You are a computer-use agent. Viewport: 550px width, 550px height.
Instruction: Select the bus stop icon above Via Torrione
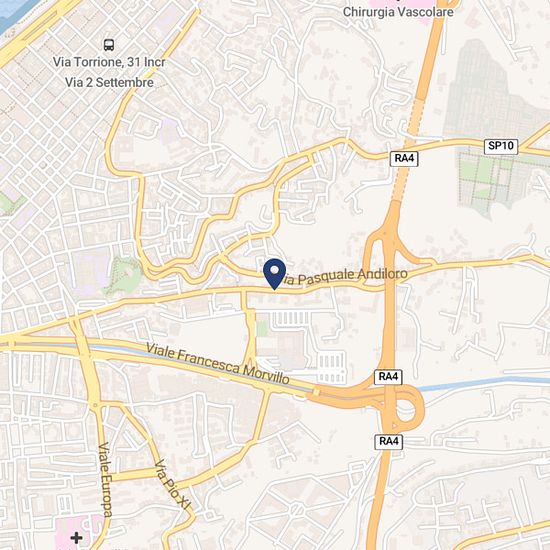click(109, 45)
